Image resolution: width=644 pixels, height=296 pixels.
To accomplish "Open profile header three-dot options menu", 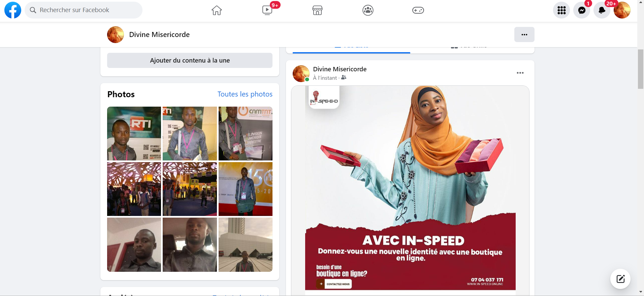I will 524,35.
